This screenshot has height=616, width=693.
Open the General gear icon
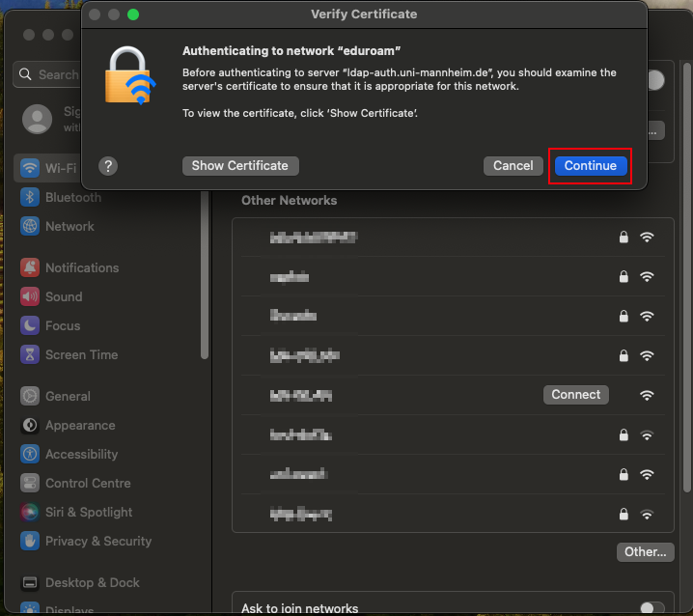click(x=30, y=396)
